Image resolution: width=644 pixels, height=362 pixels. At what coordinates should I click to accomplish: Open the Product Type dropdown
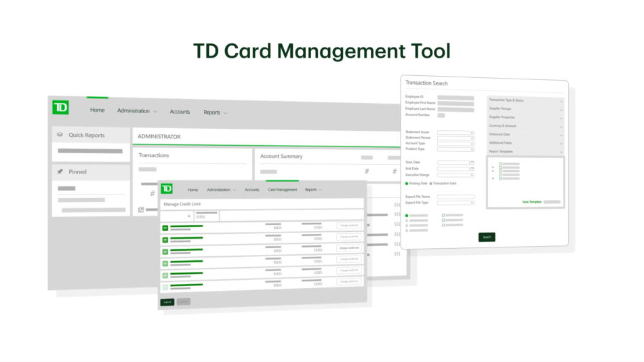[x=456, y=149]
